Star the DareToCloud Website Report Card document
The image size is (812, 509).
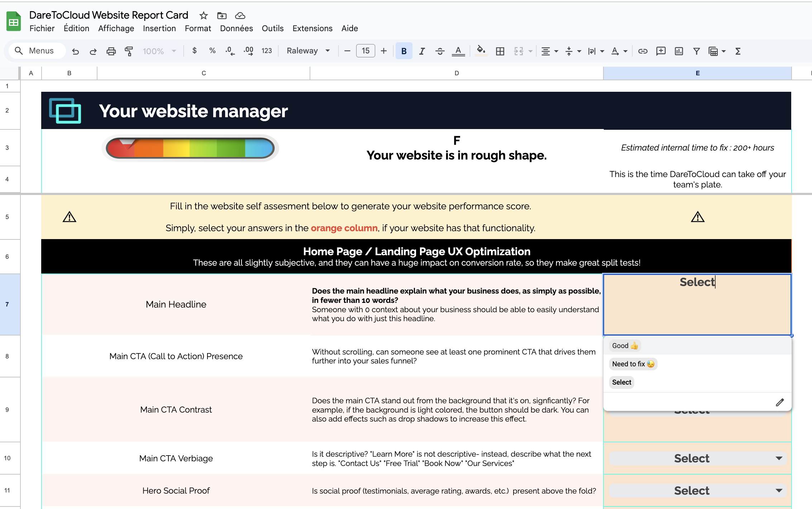[203, 15]
